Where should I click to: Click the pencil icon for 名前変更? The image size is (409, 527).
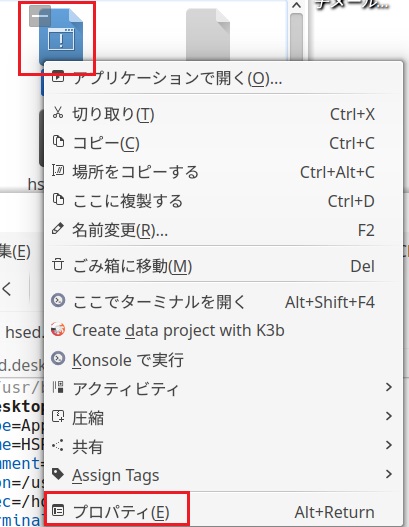pos(58,229)
